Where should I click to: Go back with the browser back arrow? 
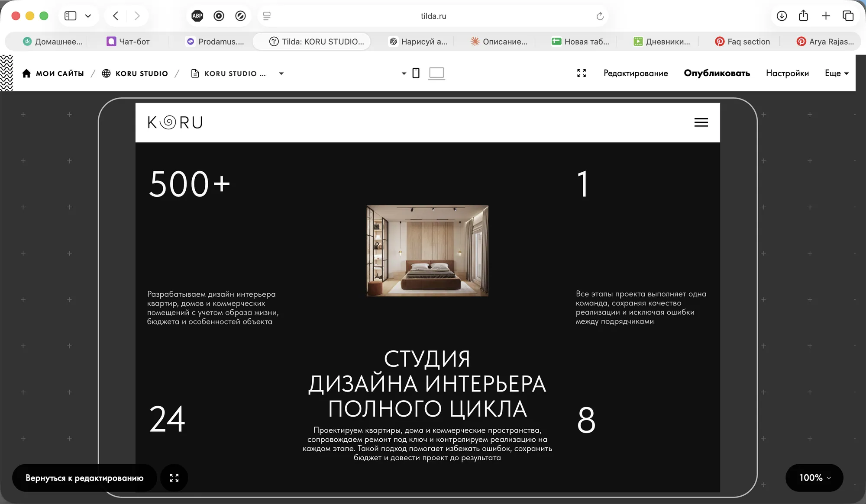point(116,16)
